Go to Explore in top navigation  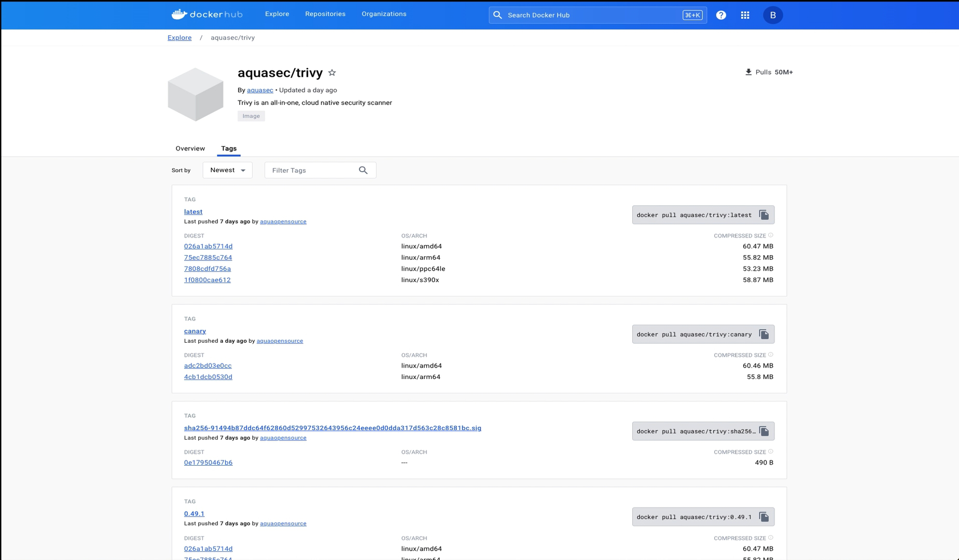coord(277,14)
